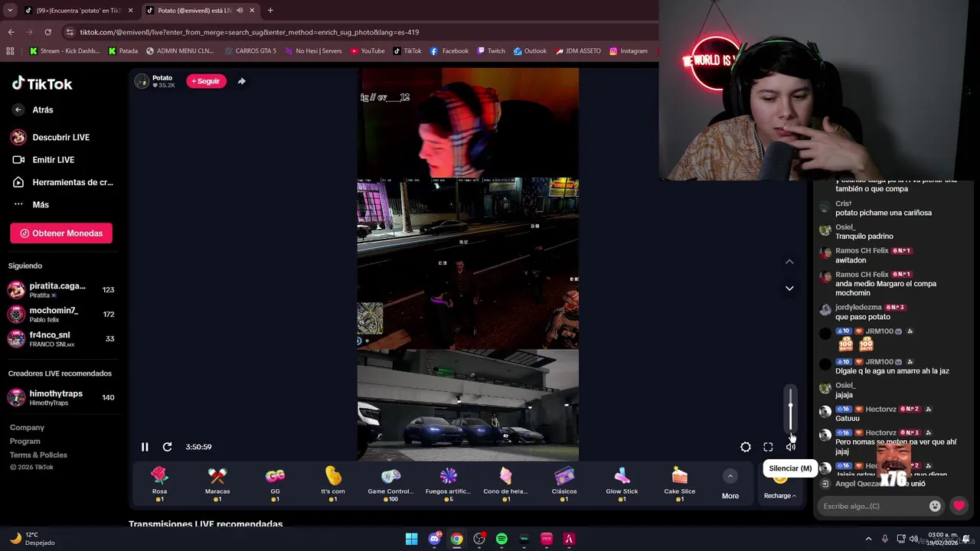The height and width of the screenshot is (551, 980).
Task: Send a Cake Slice gift
Action: [x=680, y=484]
